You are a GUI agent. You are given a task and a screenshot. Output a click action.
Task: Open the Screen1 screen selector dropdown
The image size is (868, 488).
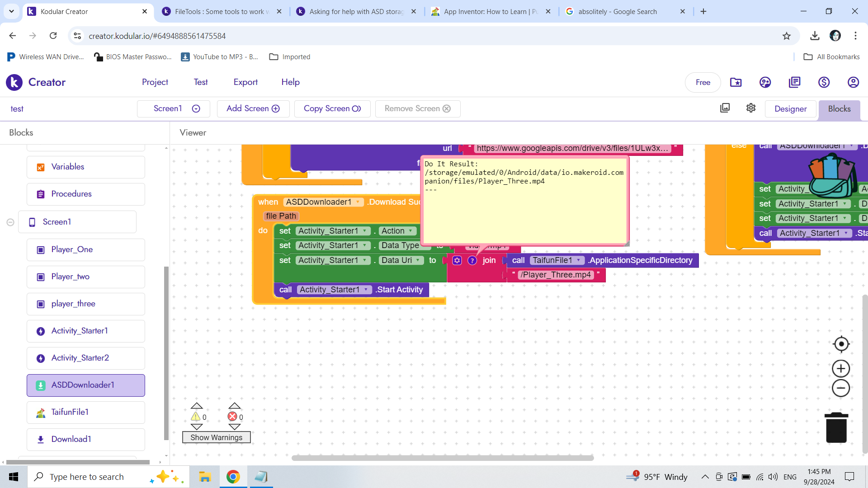(174, 108)
